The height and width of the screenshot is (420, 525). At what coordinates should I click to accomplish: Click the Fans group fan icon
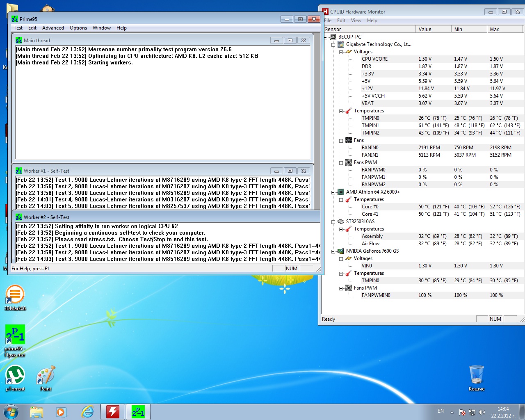(x=348, y=140)
